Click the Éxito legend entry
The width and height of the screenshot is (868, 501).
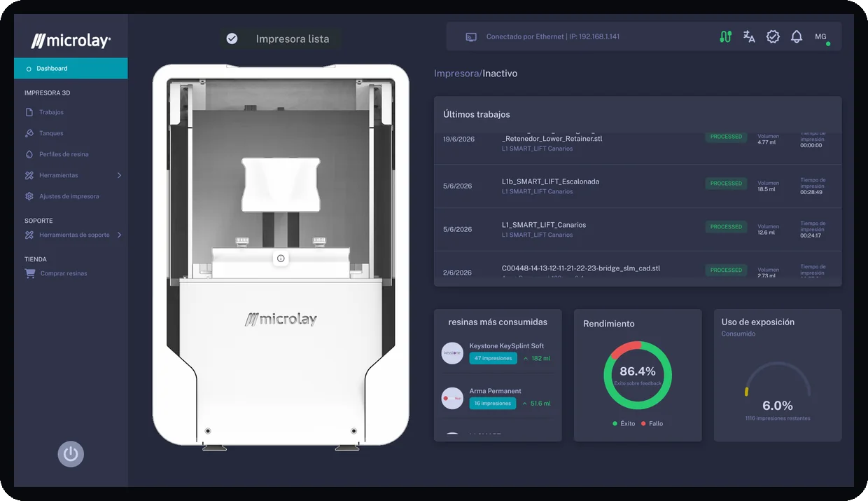click(x=624, y=424)
